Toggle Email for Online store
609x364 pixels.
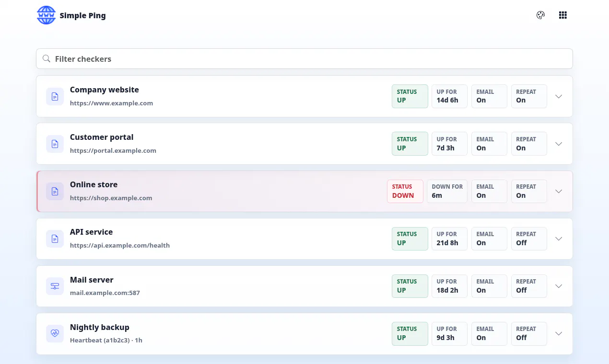[489, 191]
